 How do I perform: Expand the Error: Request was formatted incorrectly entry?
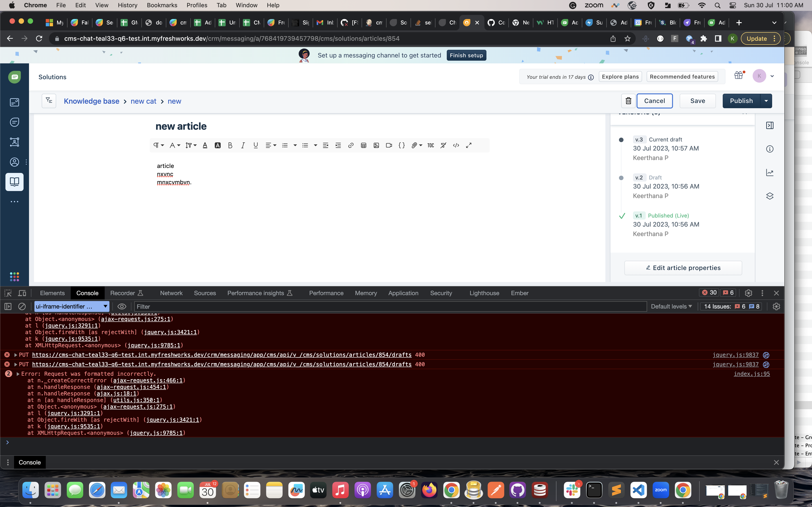(18, 374)
